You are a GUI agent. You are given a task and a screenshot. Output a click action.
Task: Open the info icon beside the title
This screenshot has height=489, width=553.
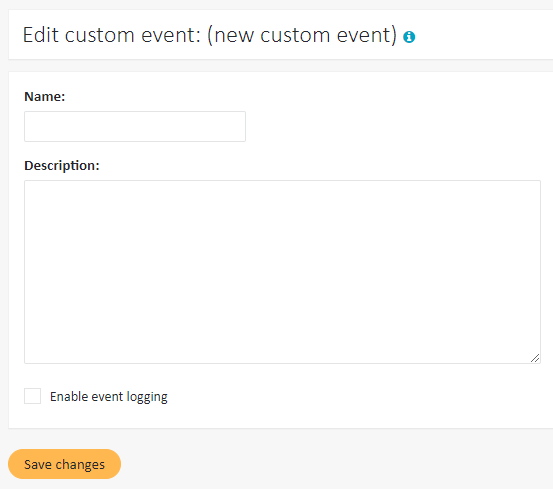pos(409,37)
